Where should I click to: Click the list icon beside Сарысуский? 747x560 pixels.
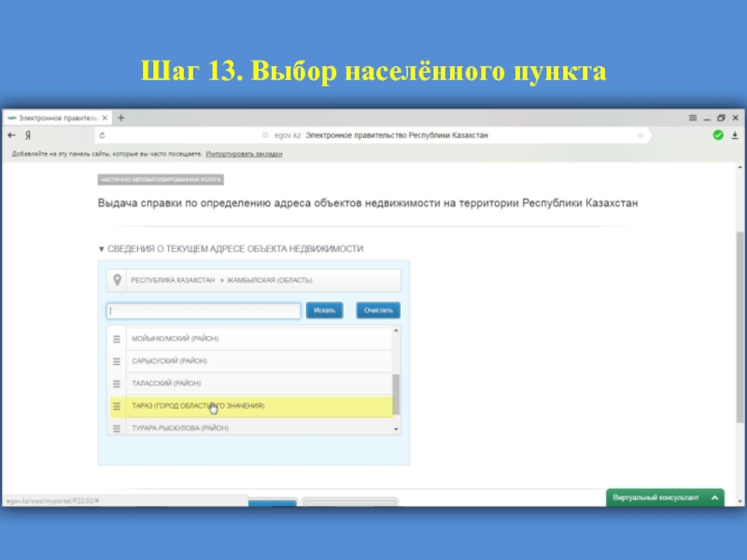point(116,361)
